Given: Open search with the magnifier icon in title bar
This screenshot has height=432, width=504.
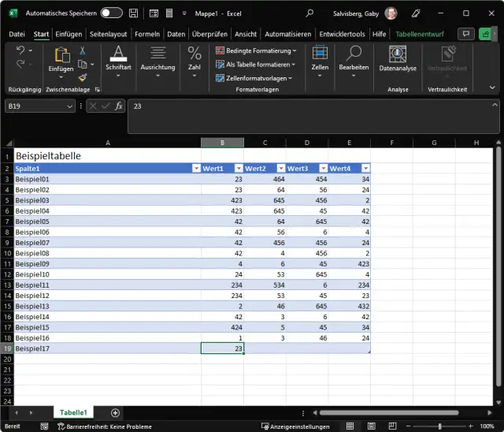Looking at the screenshot, I should click(309, 13).
